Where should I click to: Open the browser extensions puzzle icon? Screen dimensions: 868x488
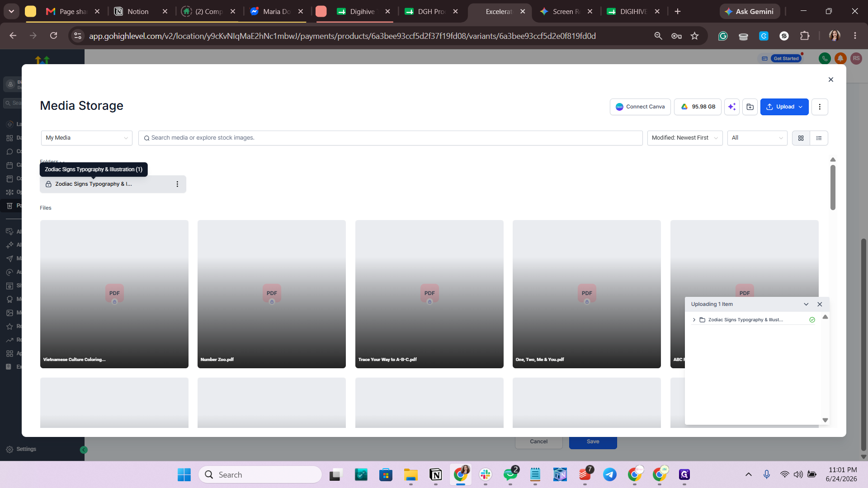click(805, 36)
